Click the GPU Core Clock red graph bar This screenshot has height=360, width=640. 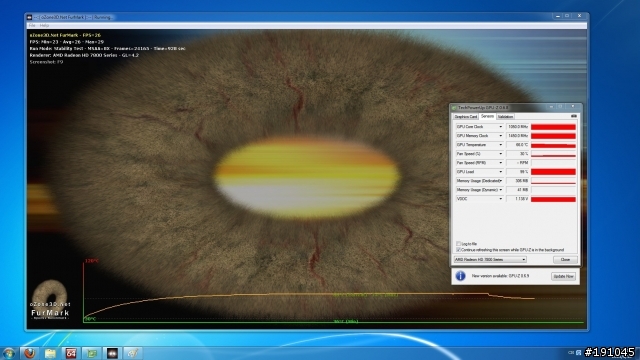(x=553, y=127)
